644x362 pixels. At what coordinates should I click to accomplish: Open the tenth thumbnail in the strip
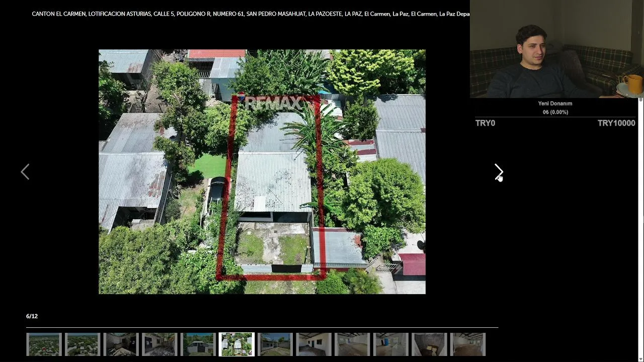pyautogui.click(x=391, y=344)
